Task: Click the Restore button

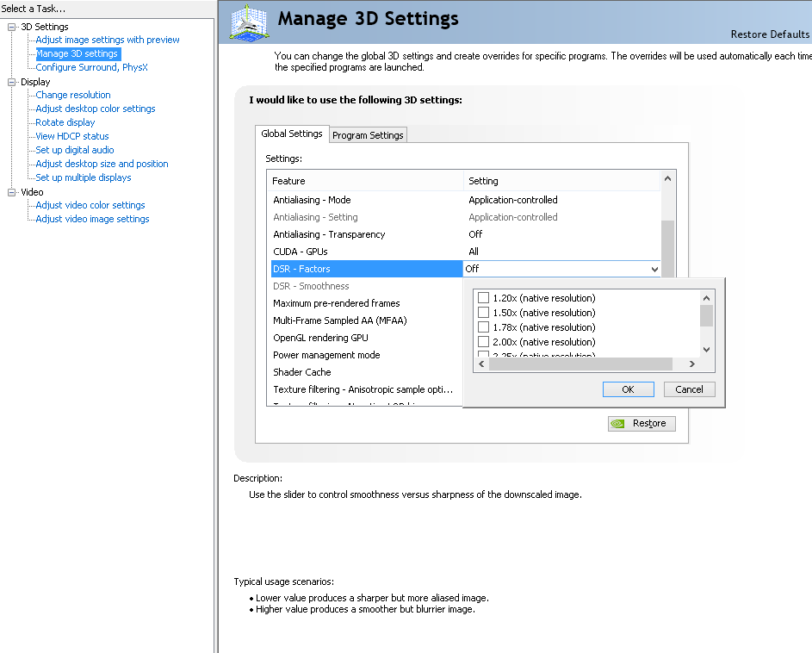Action: click(x=642, y=423)
